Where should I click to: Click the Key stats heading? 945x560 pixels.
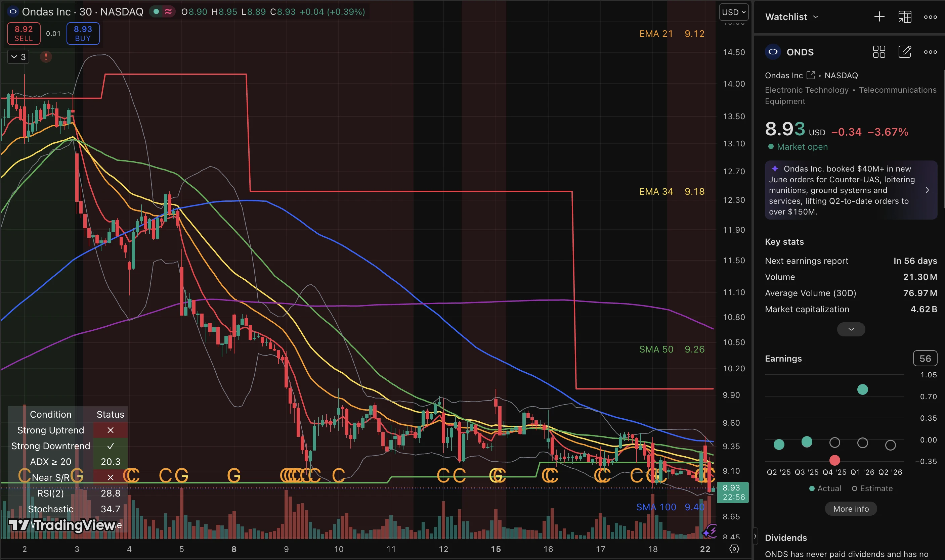(x=784, y=241)
